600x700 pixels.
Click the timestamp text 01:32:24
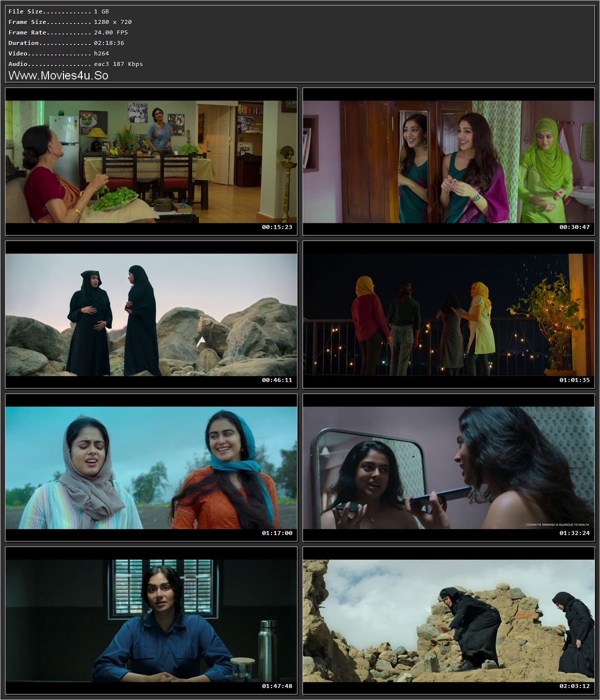coord(574,533)
